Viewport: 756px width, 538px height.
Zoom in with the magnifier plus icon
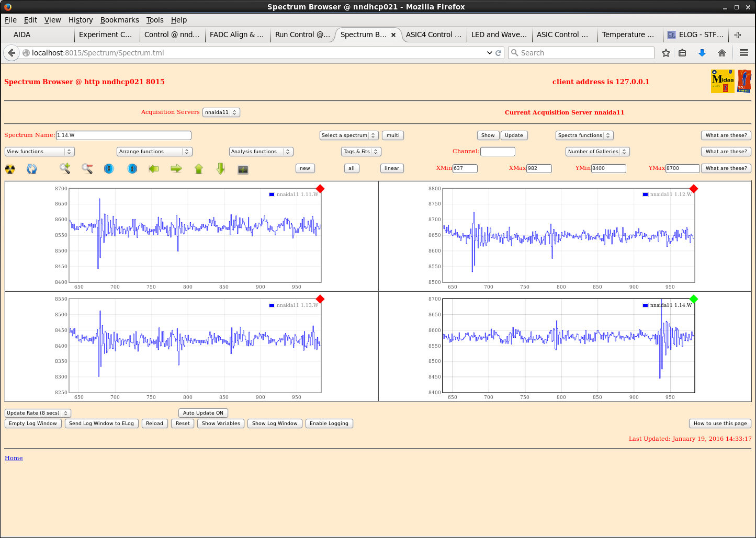pyautogui.click(x=65, y=168)
